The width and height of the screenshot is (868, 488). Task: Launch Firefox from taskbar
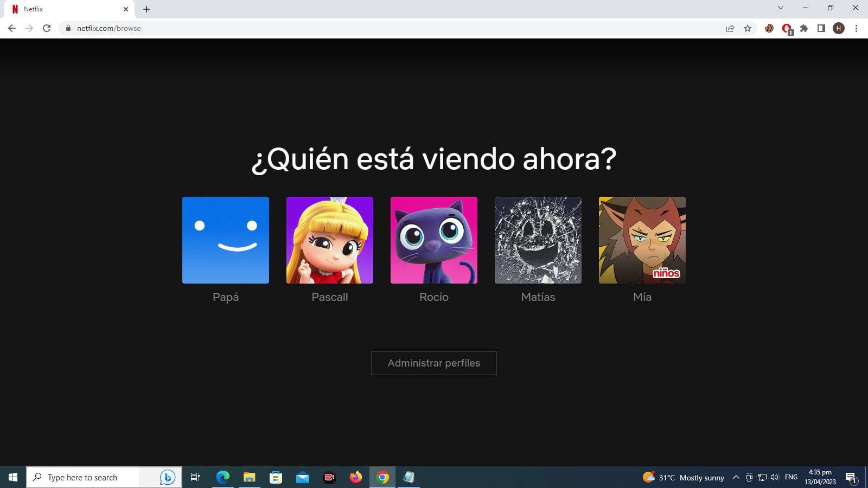[x=356, y=477]
